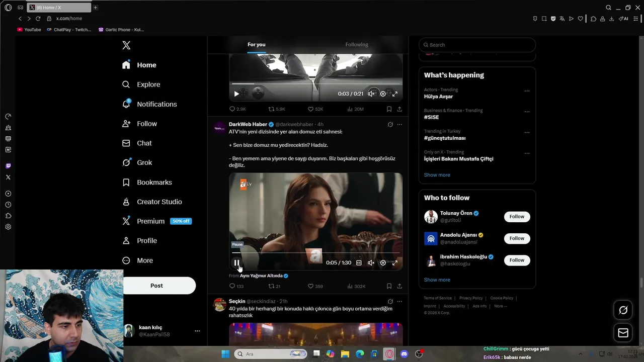Image resolution: width=644 pixels, height=362 pixels.
Task: Open more options on the DarkWeb Haber post
Action: [399, 124]
